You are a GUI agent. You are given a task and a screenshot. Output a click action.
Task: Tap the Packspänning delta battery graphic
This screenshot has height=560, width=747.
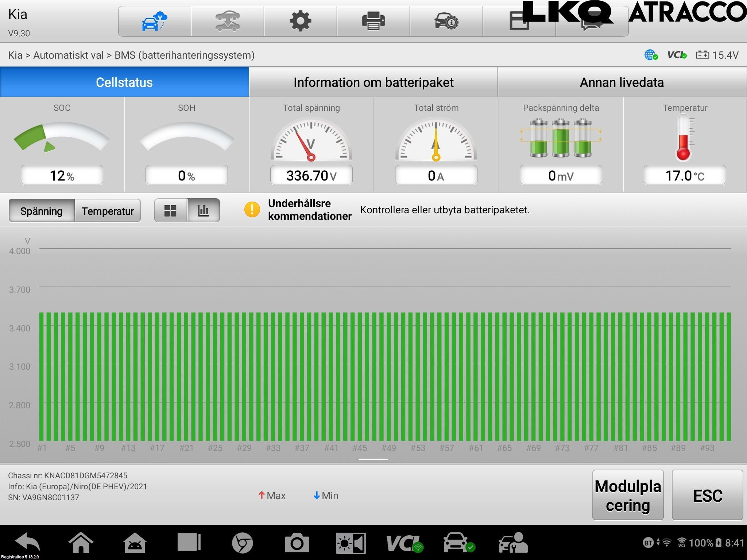click(561, 138)
